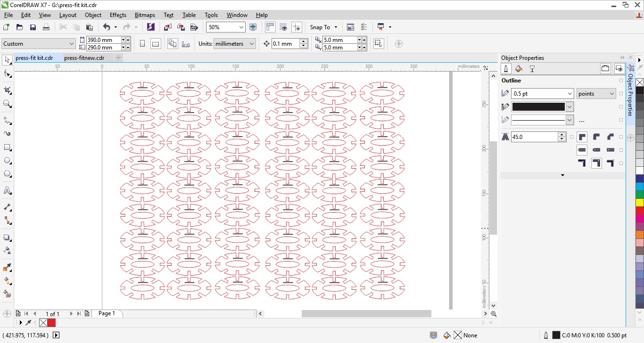
Task: Click the Undo arrow icon
Action: [107, 27]
